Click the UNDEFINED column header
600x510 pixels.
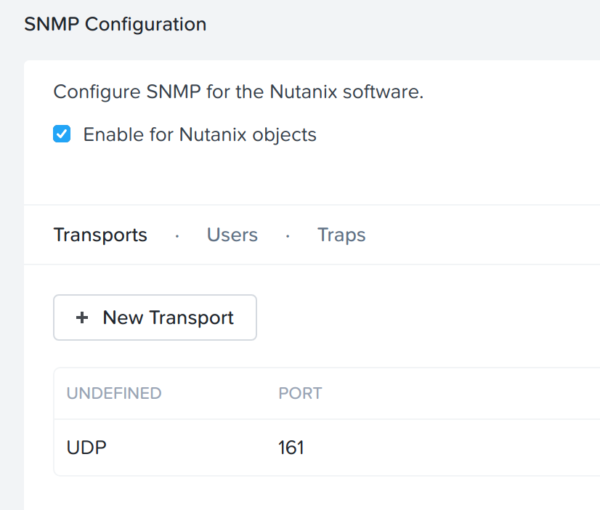click(114, 393)
